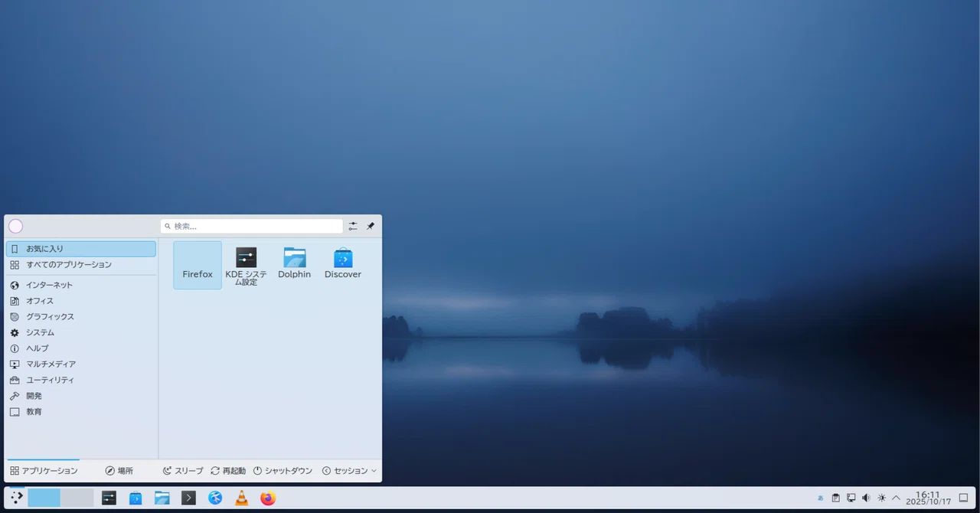Open ユーティリティ category

[x=80, y=380]
